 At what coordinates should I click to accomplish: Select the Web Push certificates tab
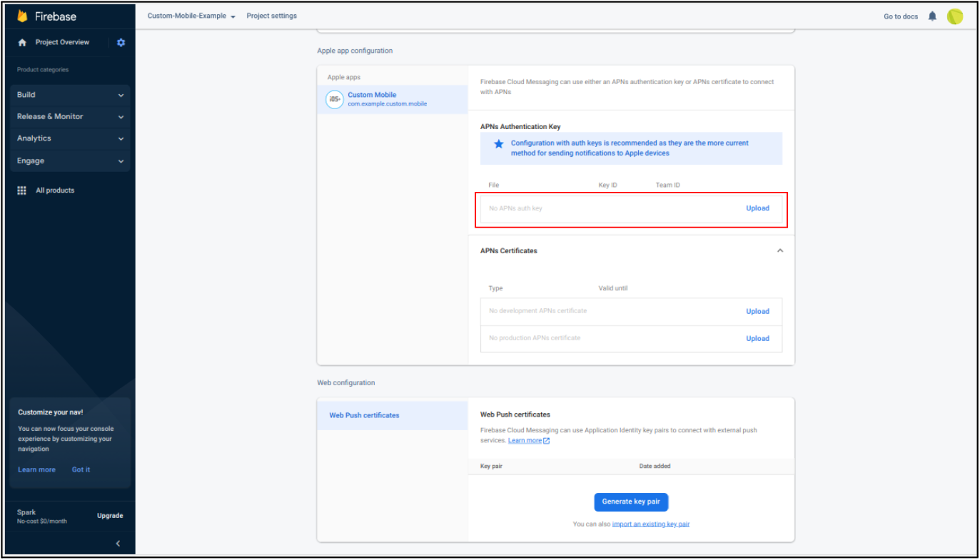coord(393,416)
